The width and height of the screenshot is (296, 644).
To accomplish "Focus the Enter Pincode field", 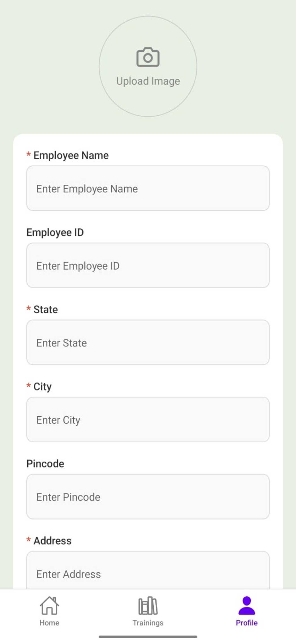I will (148, 496).
